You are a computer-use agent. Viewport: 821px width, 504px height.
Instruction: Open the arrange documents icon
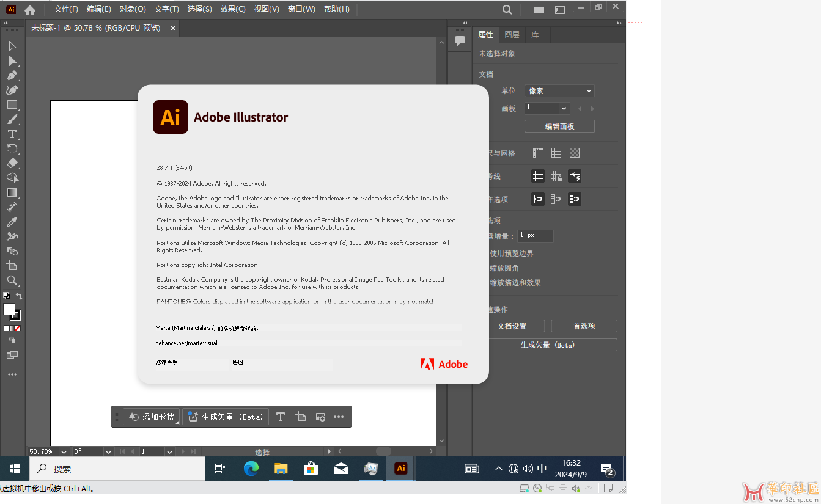[539, 10]
